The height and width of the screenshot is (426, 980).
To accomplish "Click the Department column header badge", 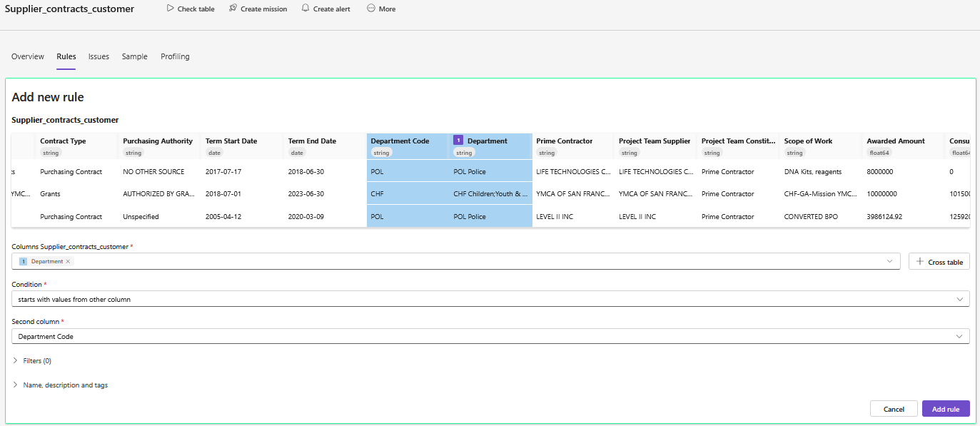I will click(x=458, y=141).
